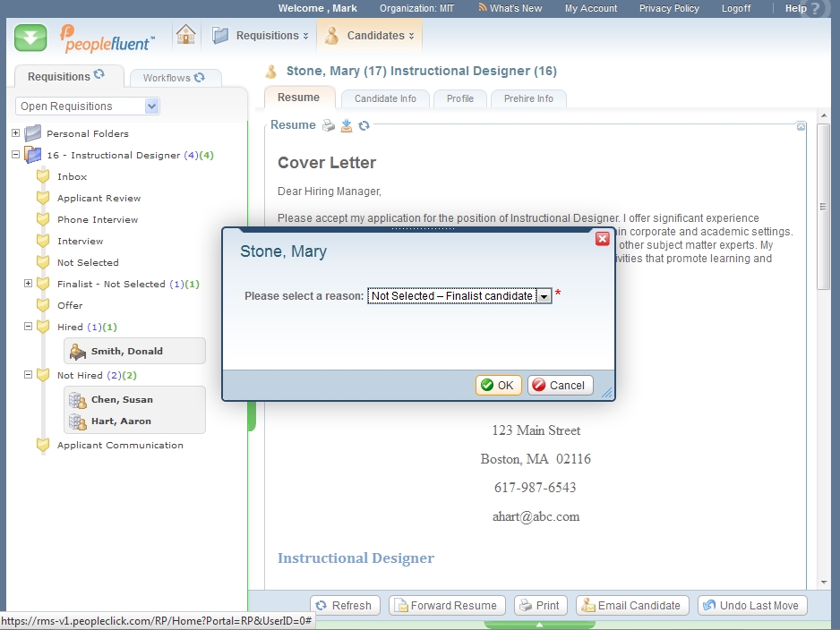Image resolution: width=840 pixels, height=630 pixels.
Task: Collapse the resume panel with corner icon
Action: coord(801,126)
